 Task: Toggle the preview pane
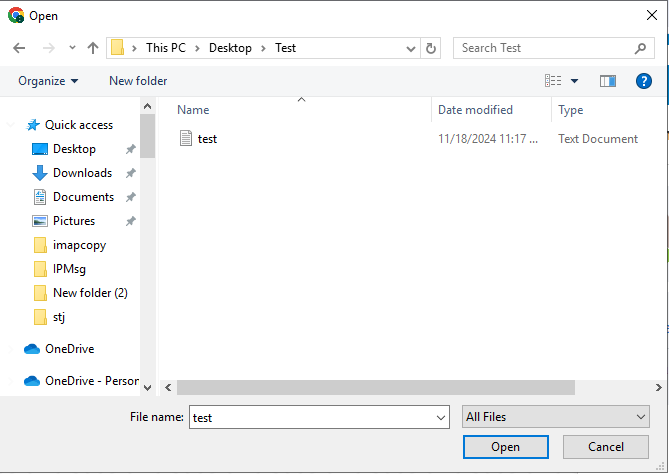608,81
